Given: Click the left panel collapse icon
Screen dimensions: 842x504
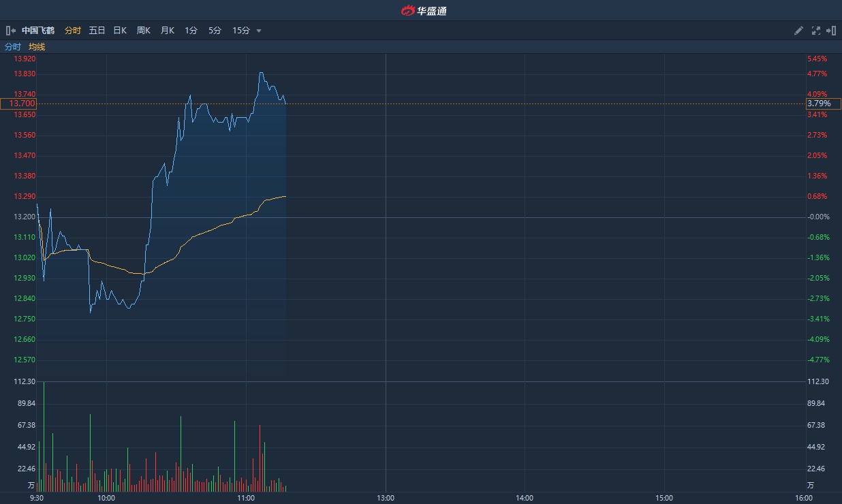Looking at the screenshot, I should pos(10,31).
